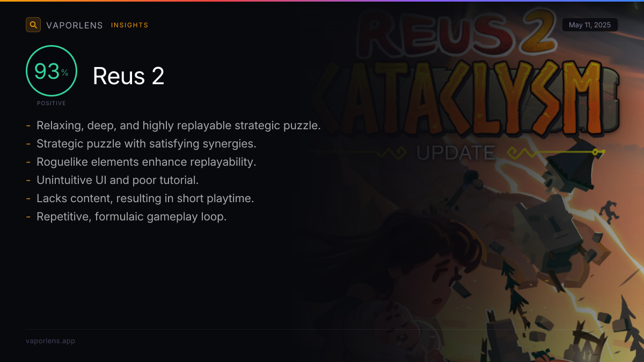
Task: Click the orange dash before 'Relaxing, deep'
Action: click(28, 126)
